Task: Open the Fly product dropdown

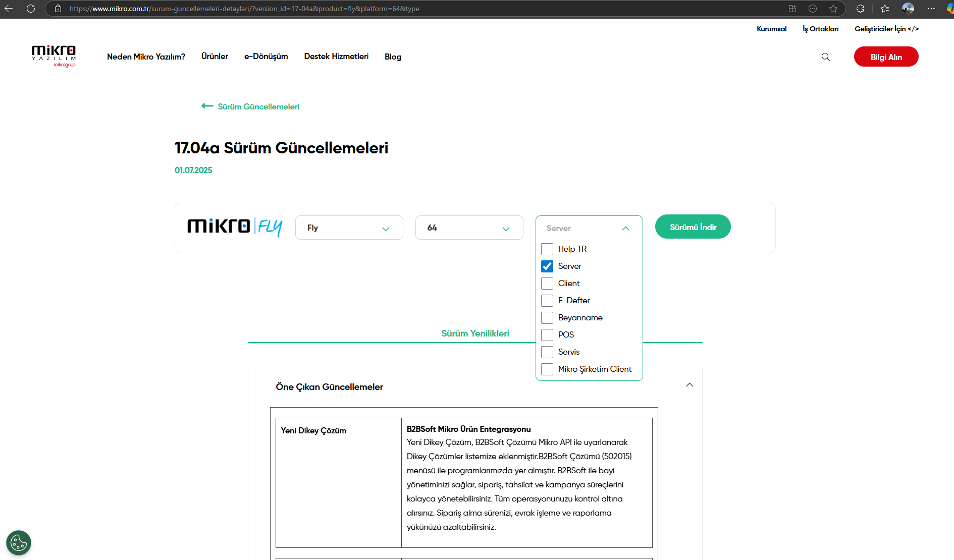Action: [349, 228]
